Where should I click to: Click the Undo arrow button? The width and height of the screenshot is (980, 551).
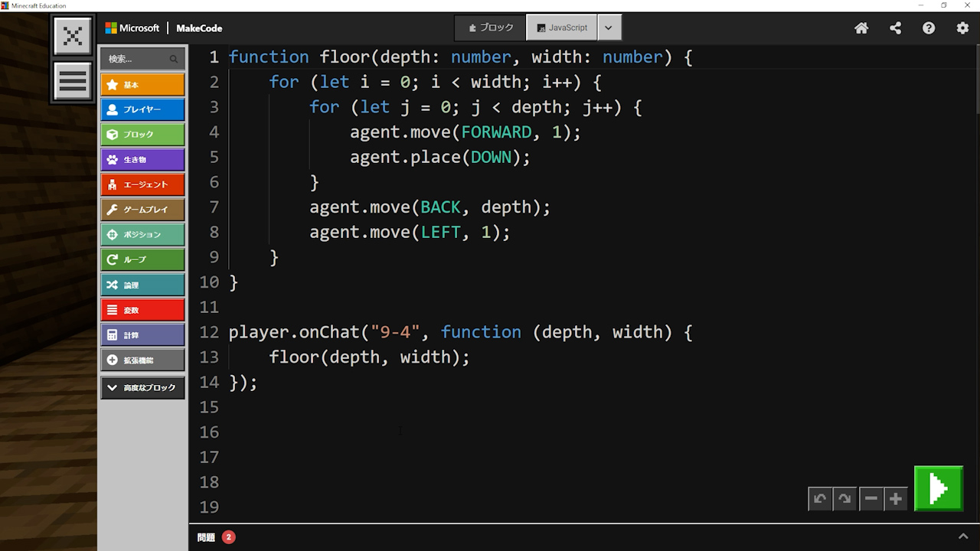point(820,499)
